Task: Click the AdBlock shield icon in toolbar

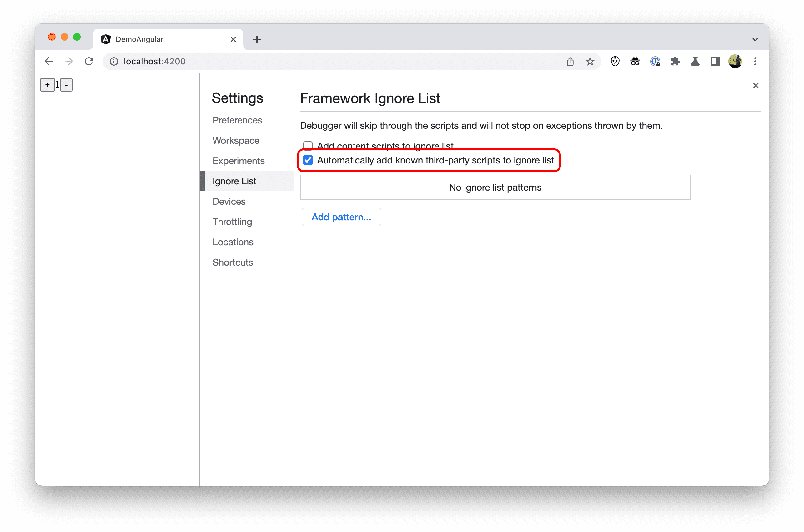Action: pyautogui.click(x=615, y=61)
